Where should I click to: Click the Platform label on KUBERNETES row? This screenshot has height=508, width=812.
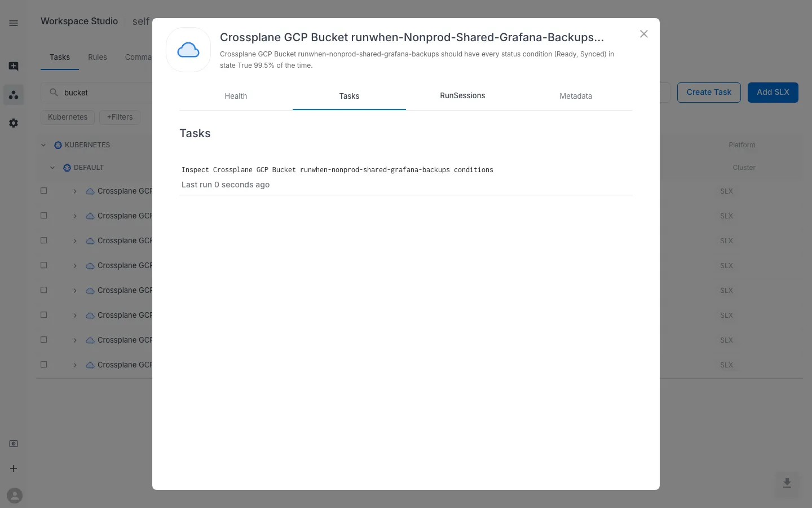[742, 145]
